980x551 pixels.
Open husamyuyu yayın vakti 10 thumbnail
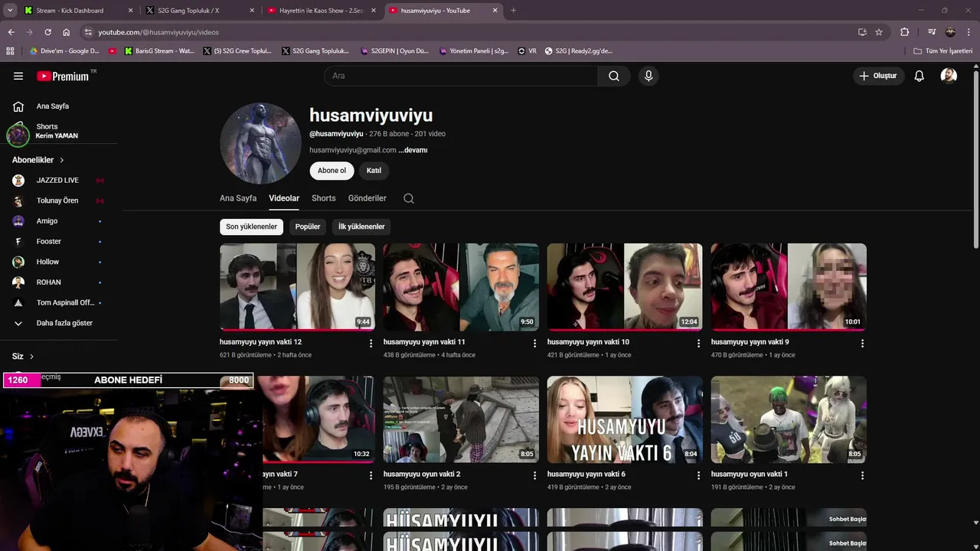pyautogui.click(x=625, y=287)
